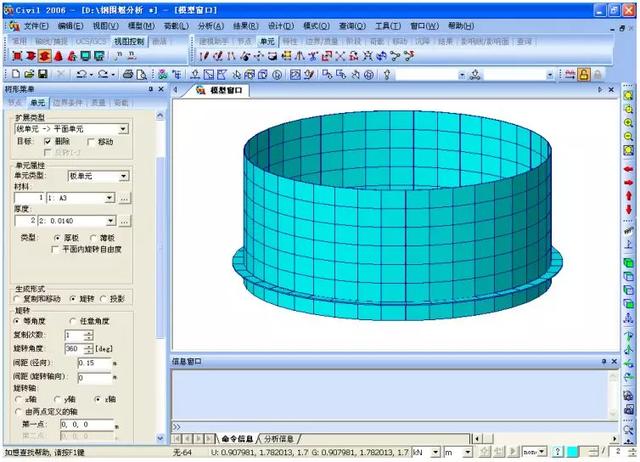Enable the 移动 (move) checkbox

click(92, 142)
